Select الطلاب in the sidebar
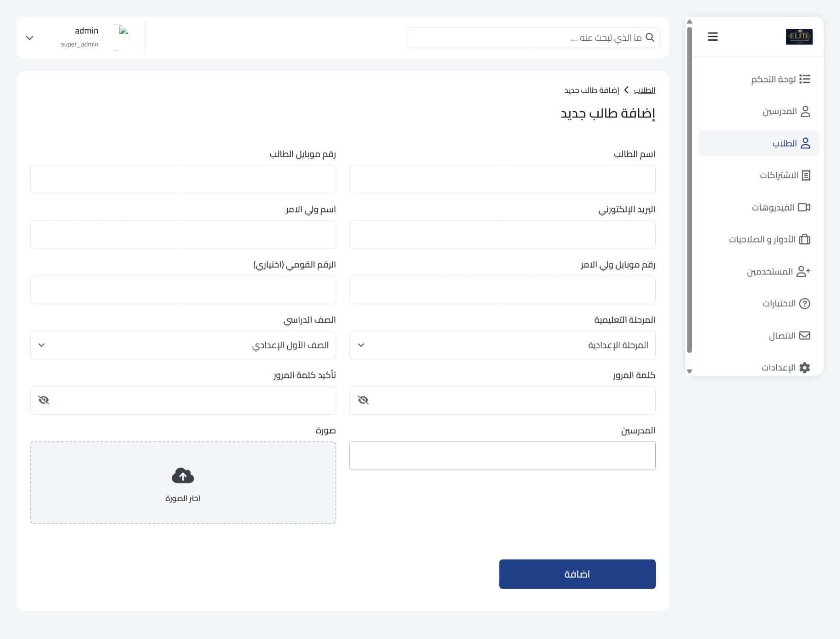 (x=758, y=143)
